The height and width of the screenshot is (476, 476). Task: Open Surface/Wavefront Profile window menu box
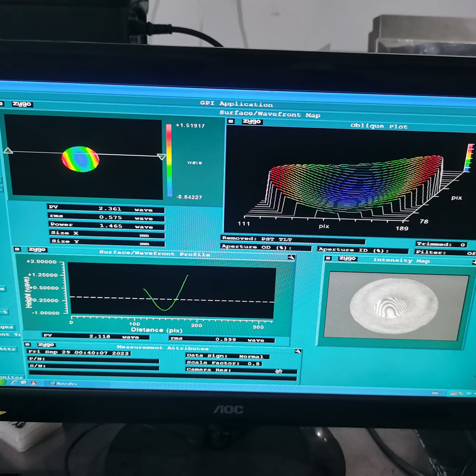(17, 249)
